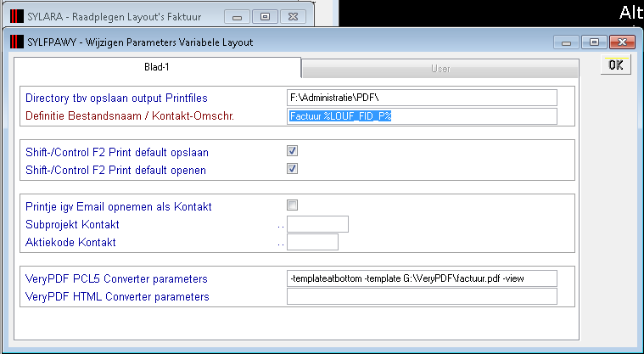The image size is (644, 354).
Task: Click the Shift-/Control F2 Print default opslaan label
Action: [116, 152]
